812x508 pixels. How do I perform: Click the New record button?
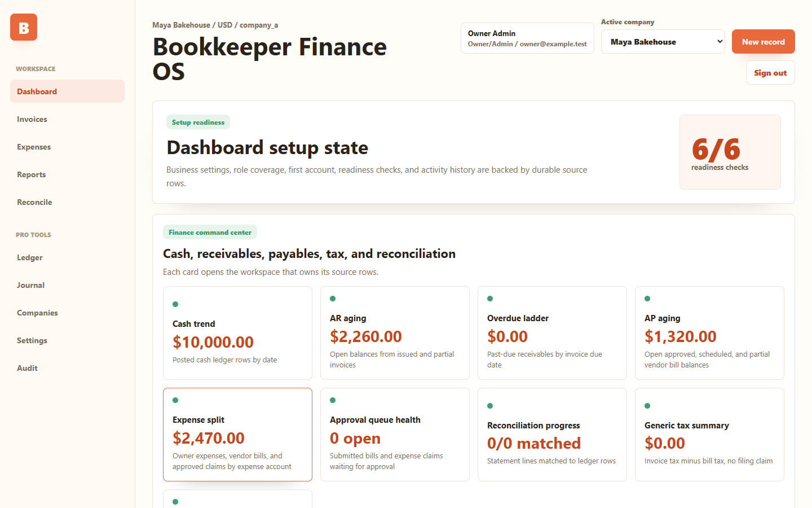[764, 42]
